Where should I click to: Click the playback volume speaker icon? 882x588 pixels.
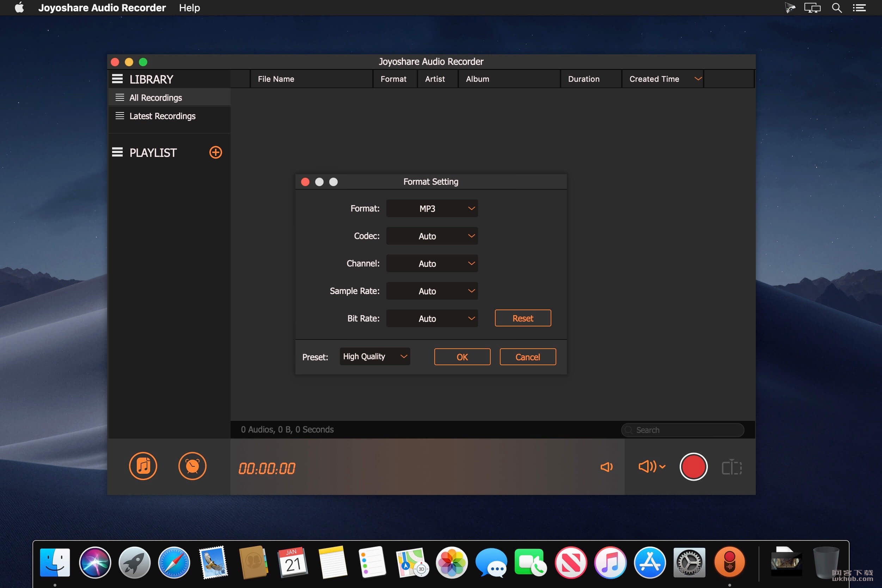(x=606, y=467)
